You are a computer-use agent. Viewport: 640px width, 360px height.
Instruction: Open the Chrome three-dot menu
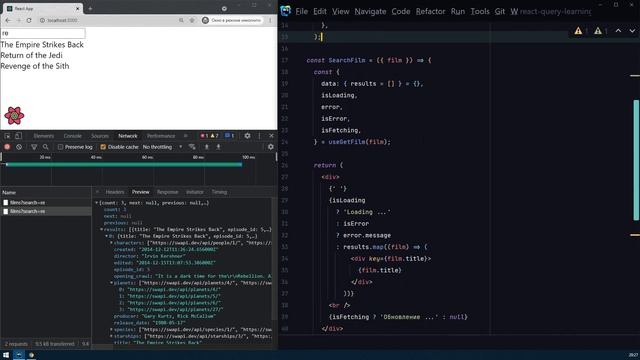click(x=270, y=20)
